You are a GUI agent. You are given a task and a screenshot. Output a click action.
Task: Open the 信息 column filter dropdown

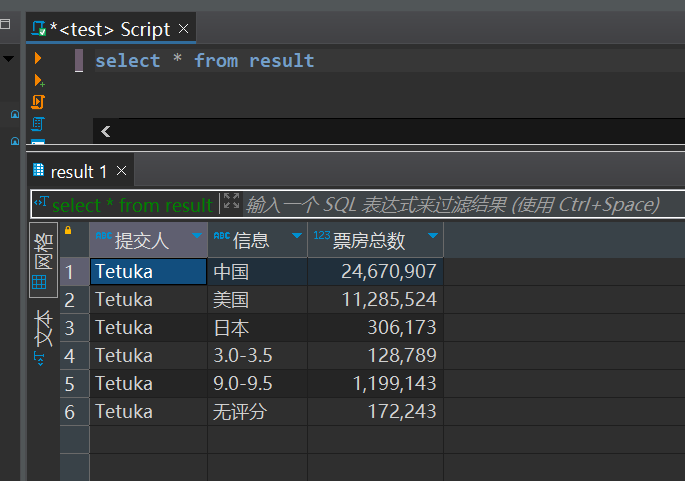tap(297, 236)
